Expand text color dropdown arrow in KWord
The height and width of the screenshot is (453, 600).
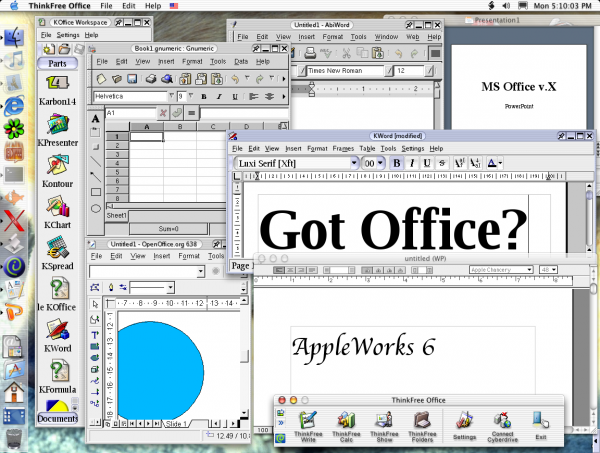click(x=500, y=163)
